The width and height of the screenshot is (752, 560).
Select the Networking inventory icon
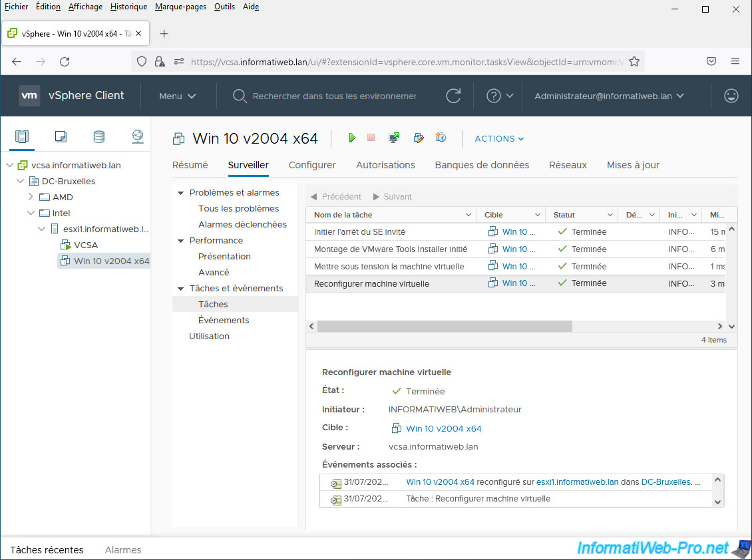[x=138, y=136]
